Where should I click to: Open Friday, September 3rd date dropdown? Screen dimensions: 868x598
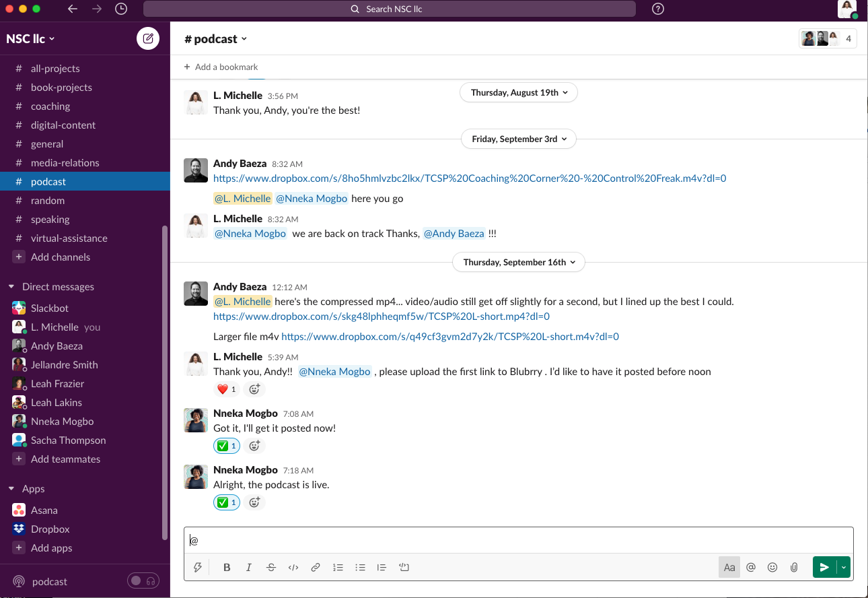coord(519,139)
